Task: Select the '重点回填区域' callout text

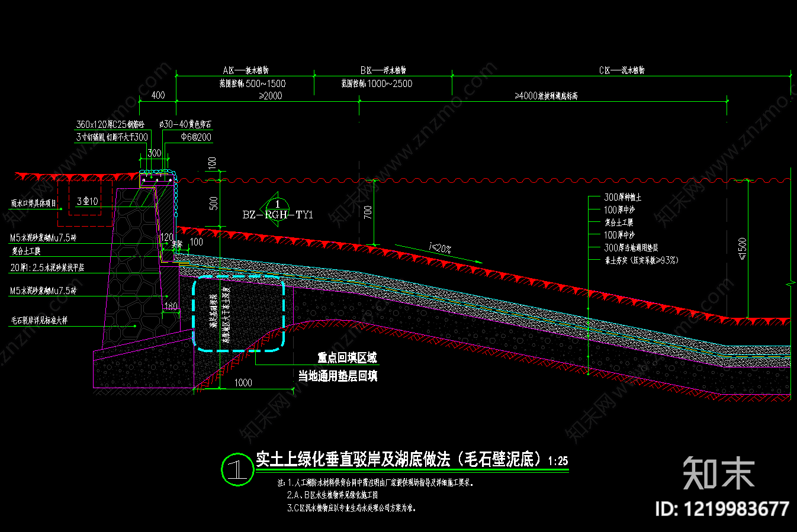Action: (x=347, y=358)
